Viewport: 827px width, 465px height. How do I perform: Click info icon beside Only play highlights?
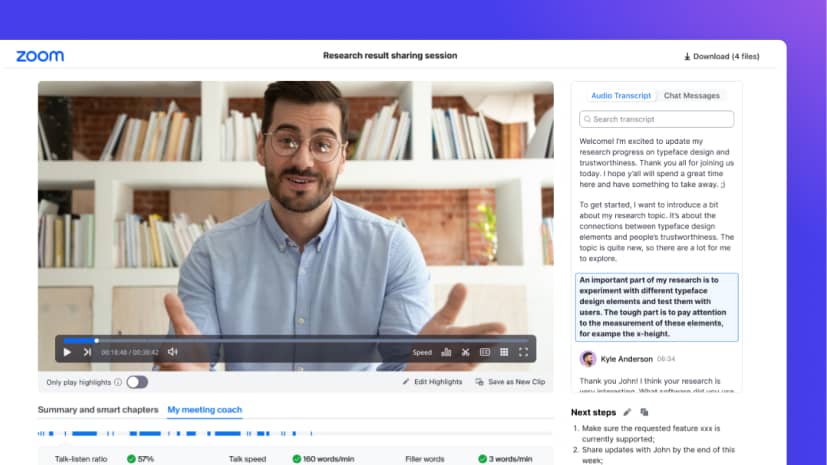coord(118,382)
